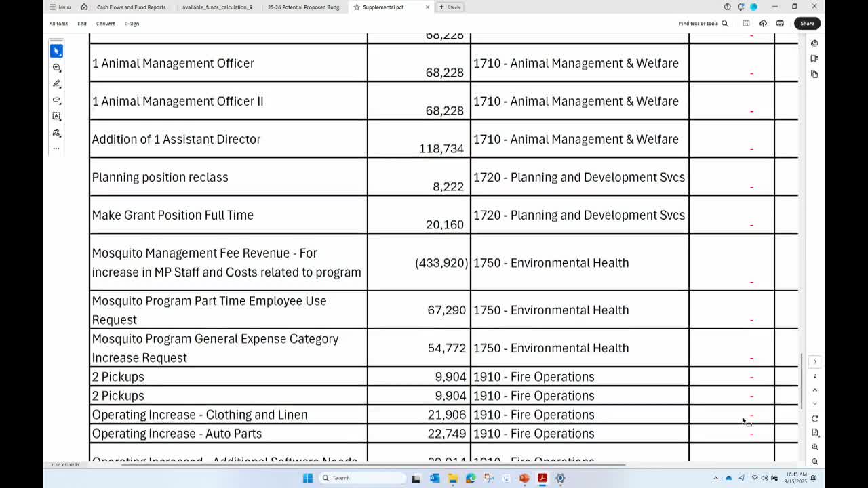
Task: Click the Share button
Action: pos(807,24)
